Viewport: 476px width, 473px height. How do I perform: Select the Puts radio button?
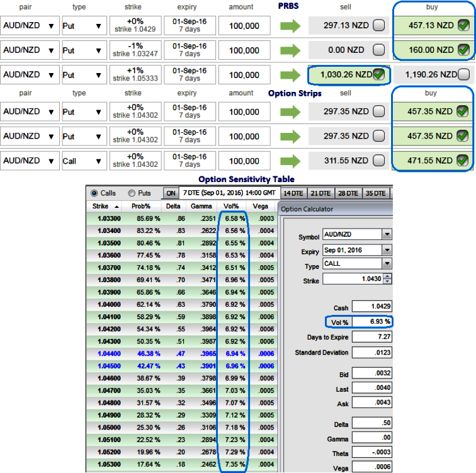click(x=132, y=193)
